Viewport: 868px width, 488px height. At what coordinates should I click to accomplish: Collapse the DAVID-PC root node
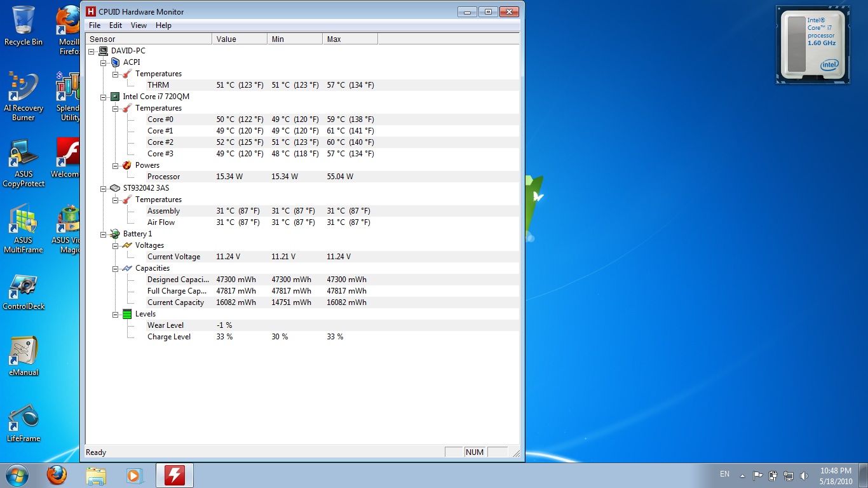[x=92, y=51]
